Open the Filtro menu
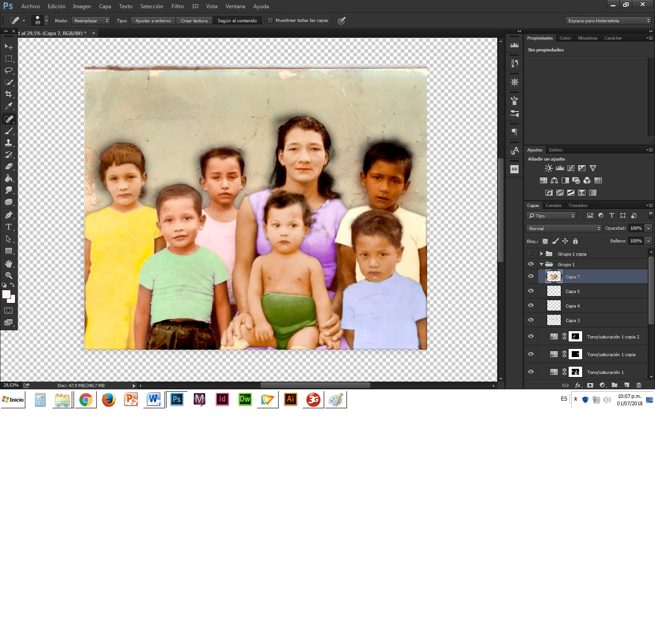This screenshot has width=655, height=644. coord(177,6)
